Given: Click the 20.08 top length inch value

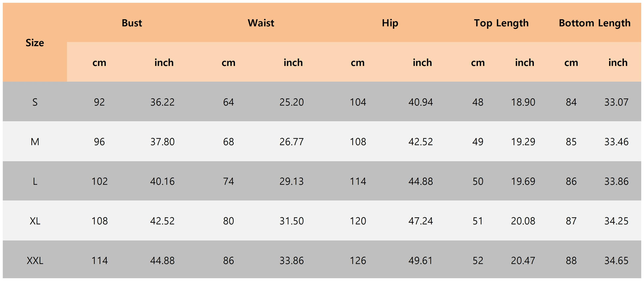Looking at the screenshot, I should point(523,221).
